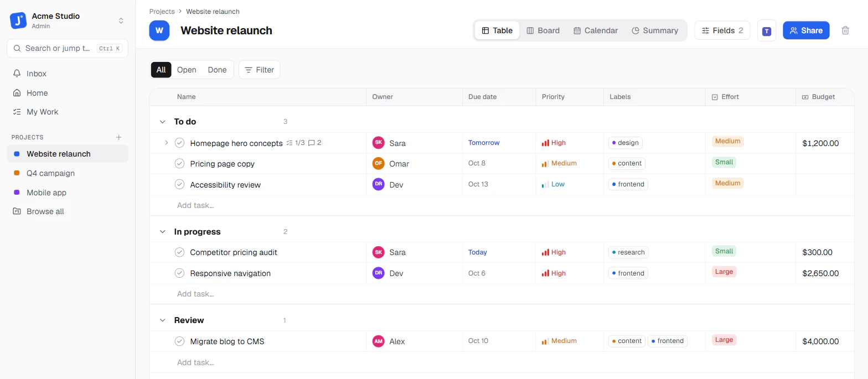This screenshot has height=379, width=868.
Task: Select the Open filter segment
Action: pyautogui.click(x=187, y=70)
